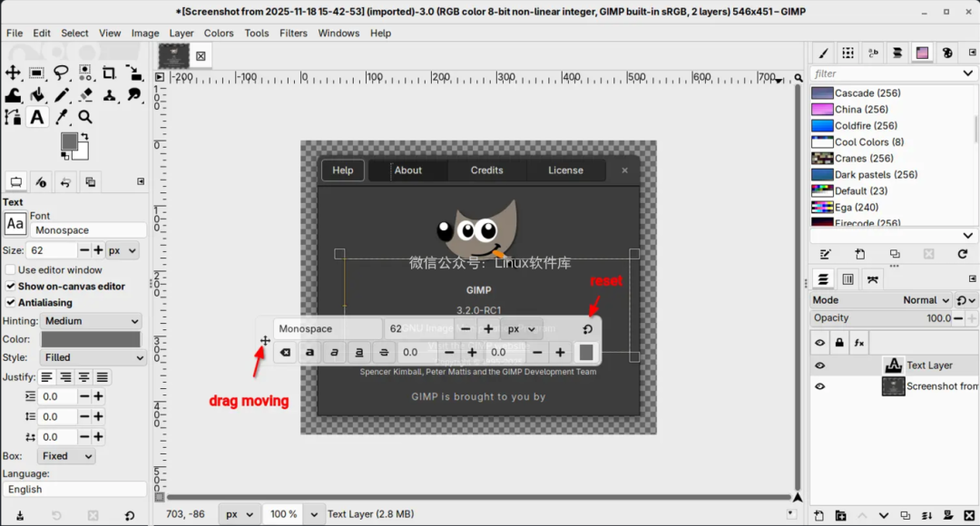Viewport: 980px width, 526px height.
Task: Open layer Mode dropdown showing Normal
Action: coord(926,300)
